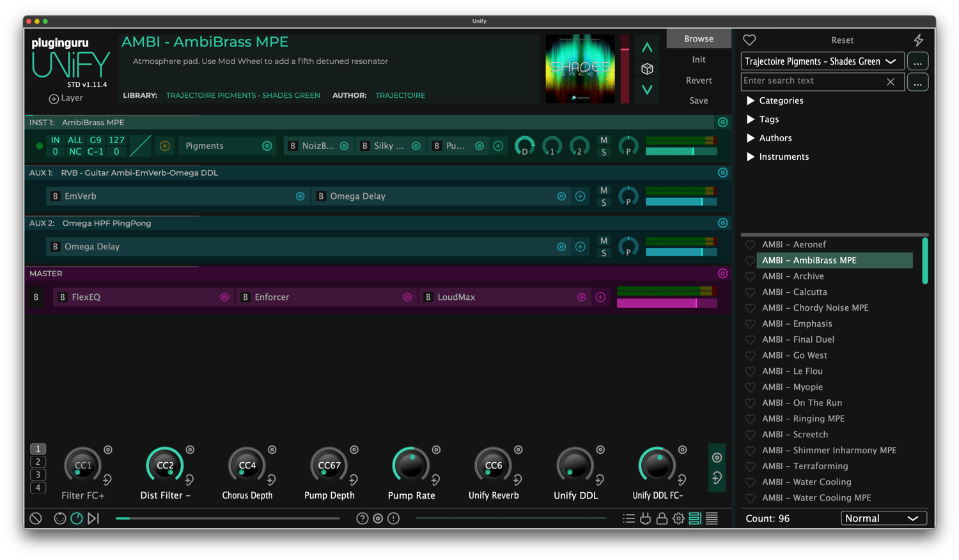959x560 pixels.
Task: Click the random dice cube icon
Action: coord(647,69)
